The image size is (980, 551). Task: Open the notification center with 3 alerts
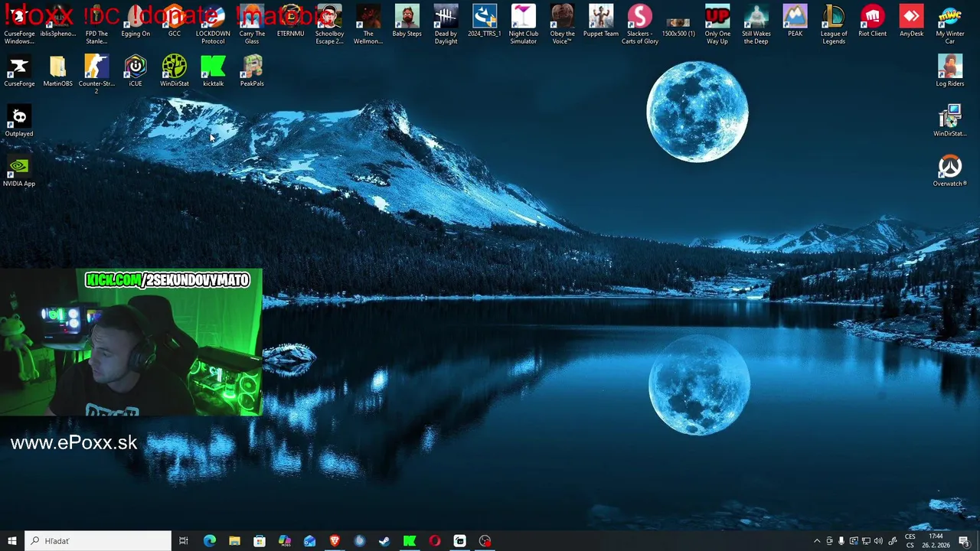click(x=964, y=541)
